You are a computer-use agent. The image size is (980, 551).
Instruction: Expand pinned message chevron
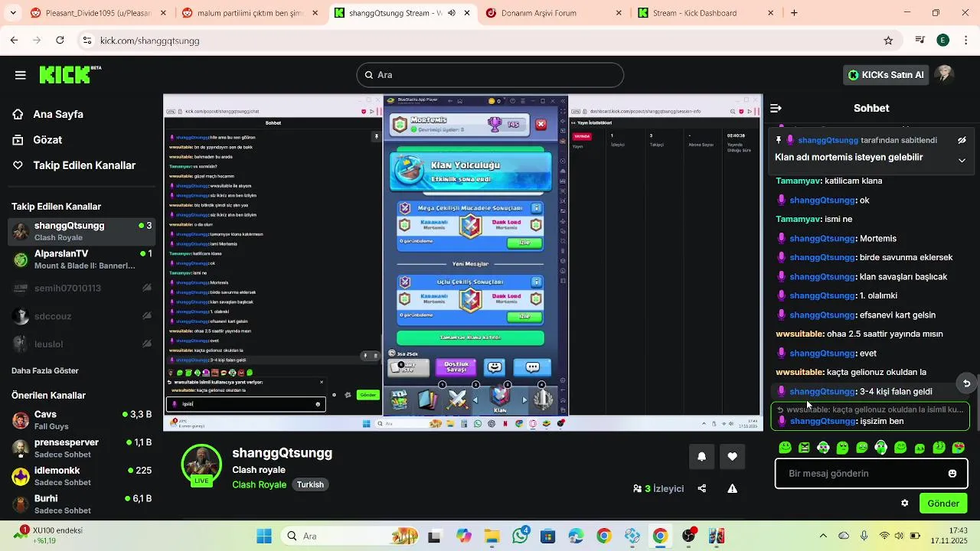click(962, 160)
